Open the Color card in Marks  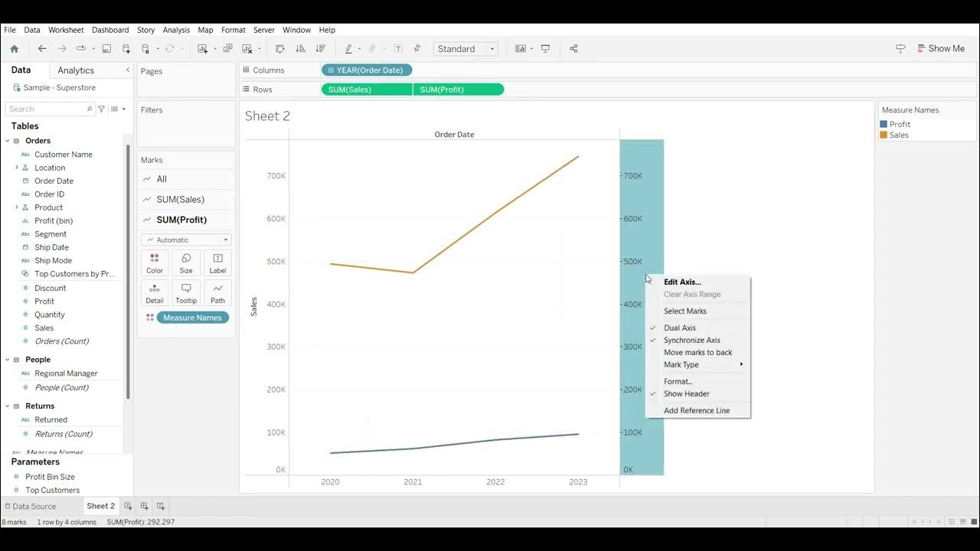(x=155, y=263)
